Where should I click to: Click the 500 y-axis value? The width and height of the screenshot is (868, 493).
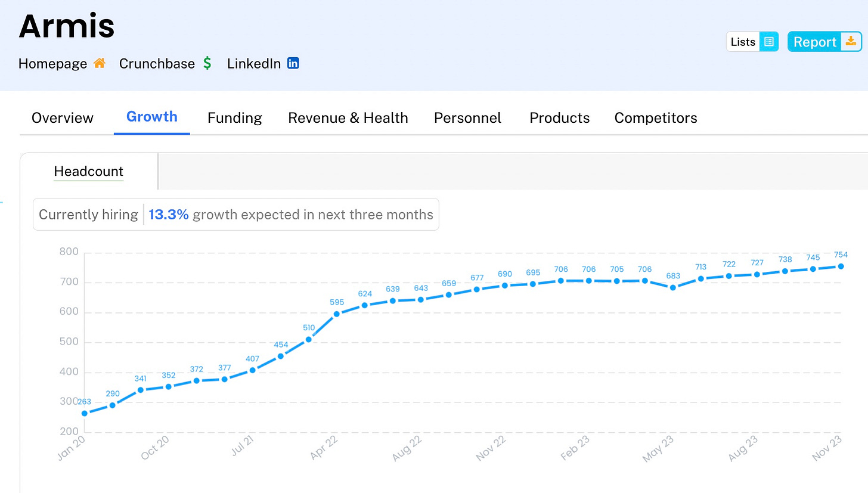(x=69, y=342)
